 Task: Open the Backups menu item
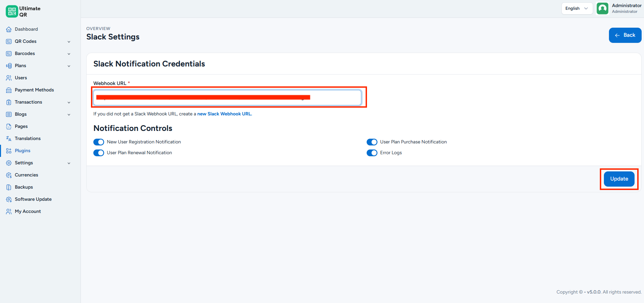(x=40, y=187)
